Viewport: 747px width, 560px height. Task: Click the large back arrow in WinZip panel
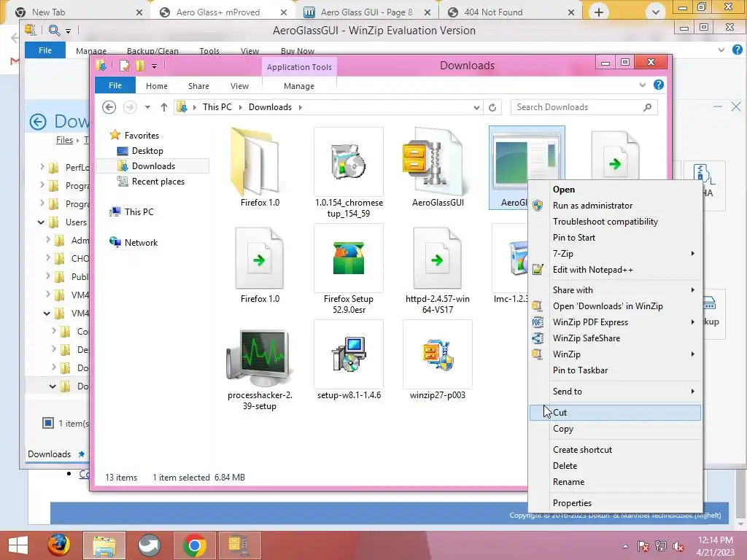pos(38,122)
